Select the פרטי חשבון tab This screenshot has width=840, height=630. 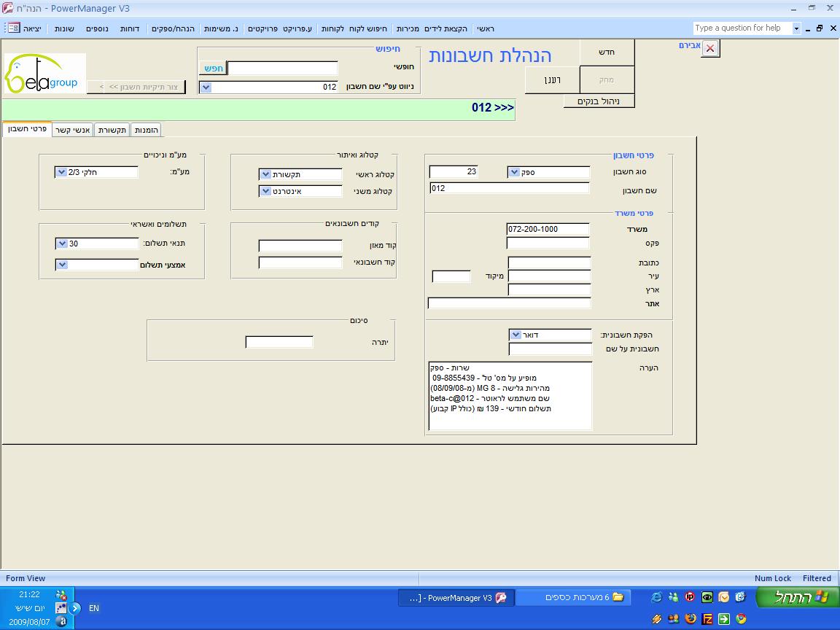(x=27, y=128)
